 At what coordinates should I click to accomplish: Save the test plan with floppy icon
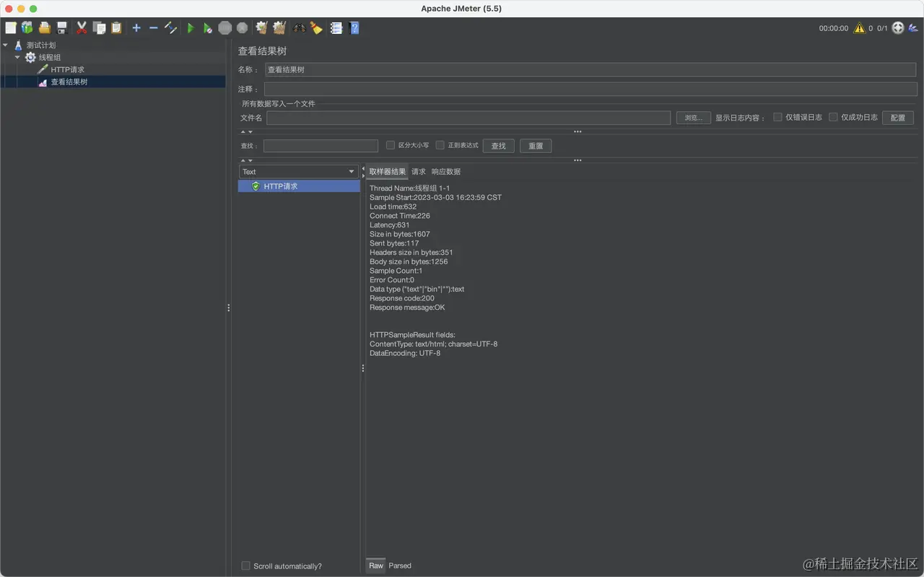(62, 28)
